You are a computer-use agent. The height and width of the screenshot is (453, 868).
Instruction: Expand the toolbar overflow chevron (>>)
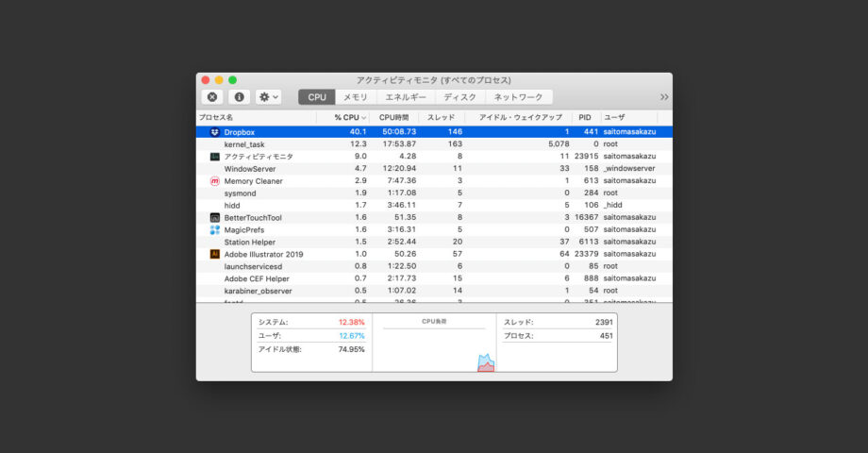[663, 97]
